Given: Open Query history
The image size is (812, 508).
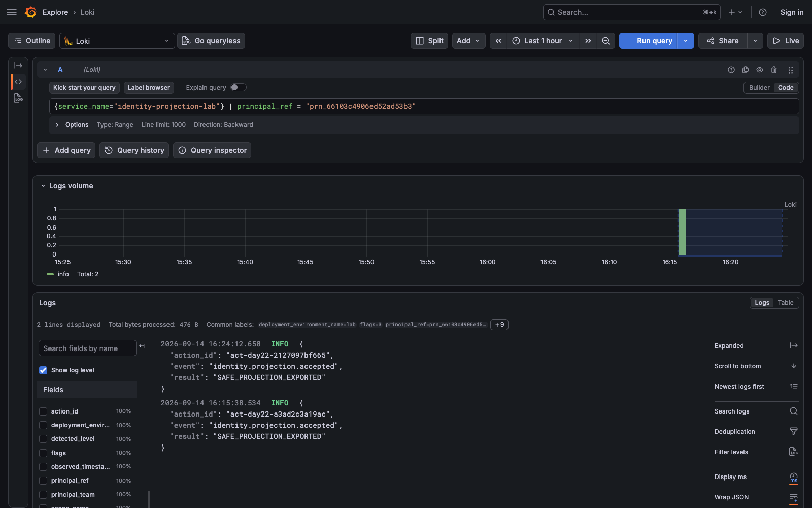Looking at the screenshot, I should 134,150.
